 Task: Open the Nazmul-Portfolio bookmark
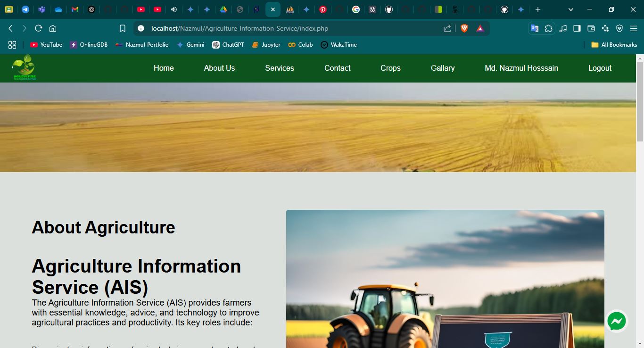point(142,45)
